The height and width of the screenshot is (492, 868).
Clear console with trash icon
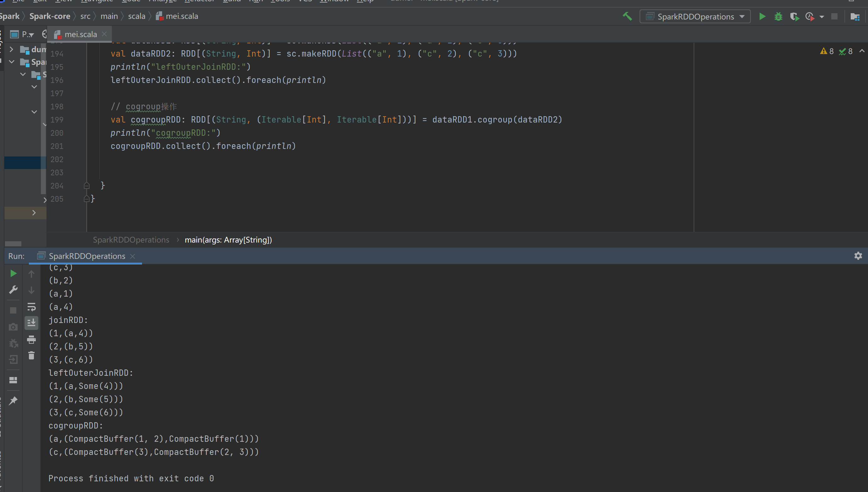(31, 355)
